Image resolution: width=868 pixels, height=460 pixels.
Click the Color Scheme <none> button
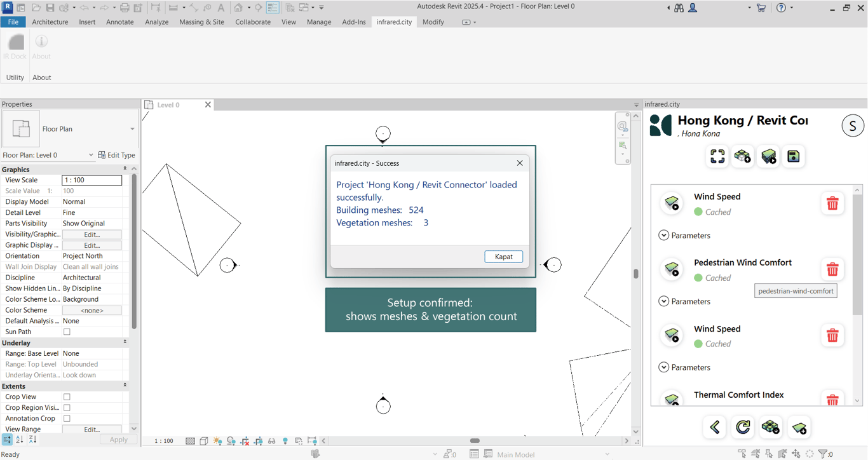[92, 310]
